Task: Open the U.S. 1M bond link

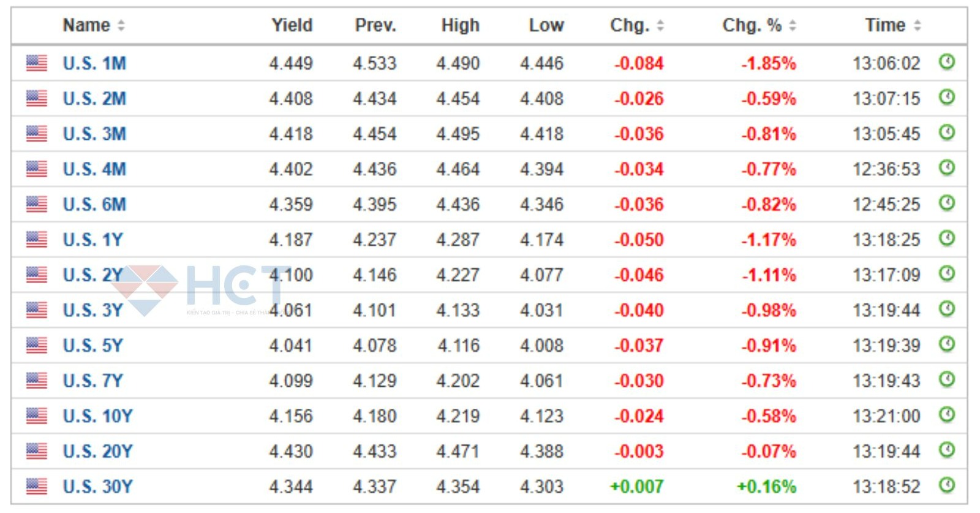Action: [94, 63]
